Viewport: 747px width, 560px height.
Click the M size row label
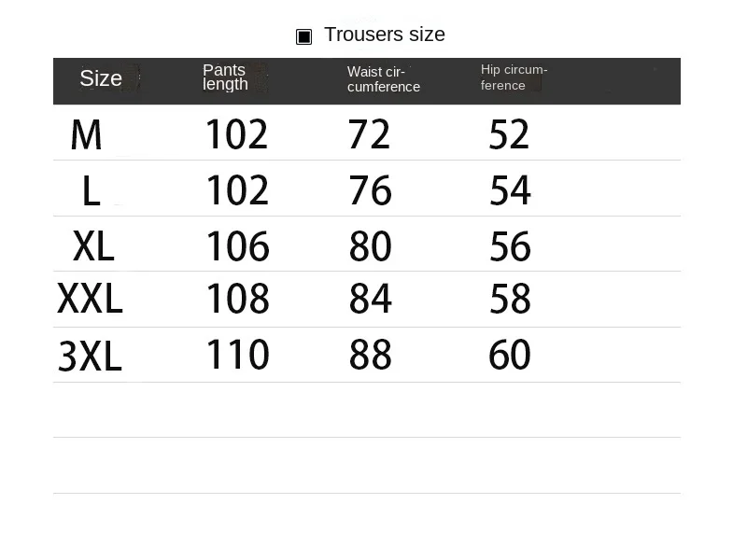86,134
